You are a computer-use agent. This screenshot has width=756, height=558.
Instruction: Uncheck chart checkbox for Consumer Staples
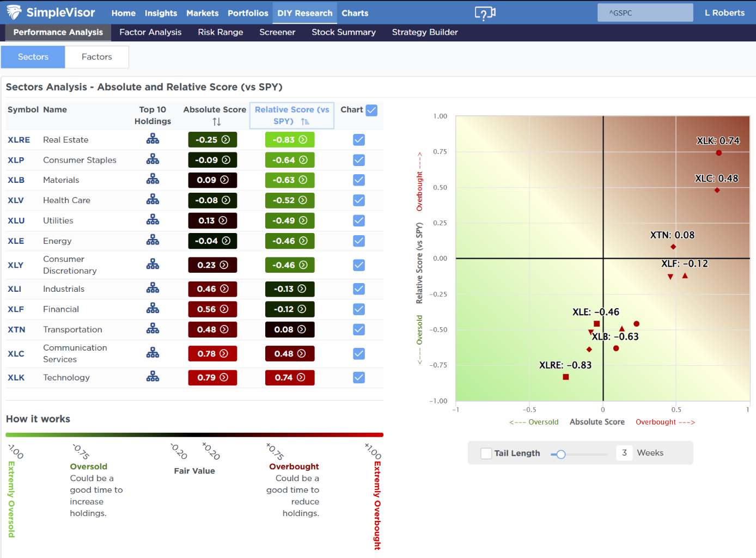click(x=359, y=160)
